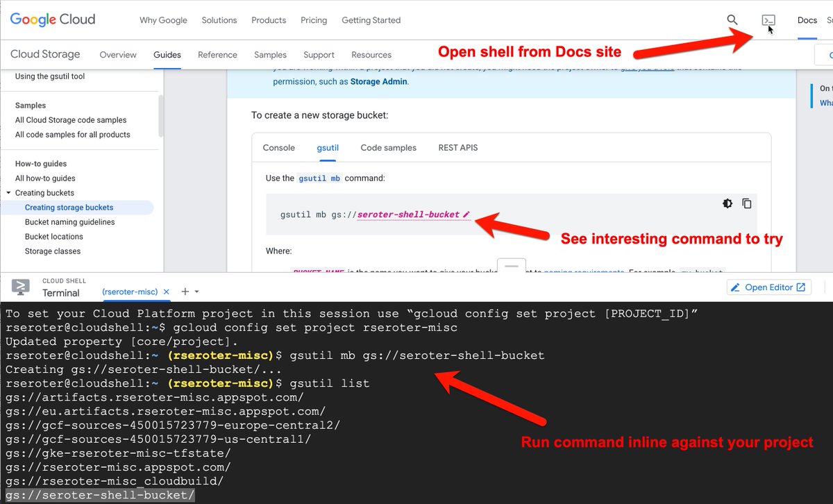Open Bucket naming guidelines page
This screenshot has width=833, height=504.
coord(70,222)
